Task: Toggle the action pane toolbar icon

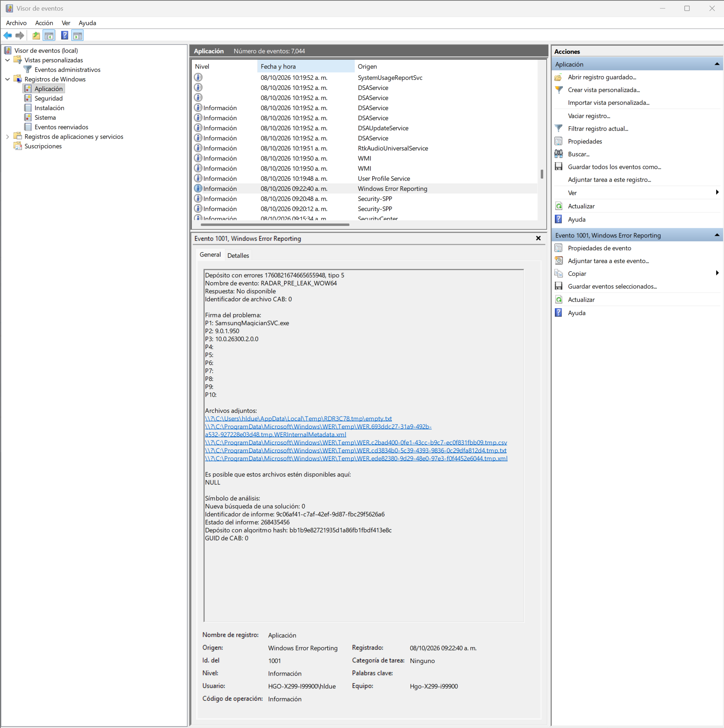Action: click(x=77, y=35)
